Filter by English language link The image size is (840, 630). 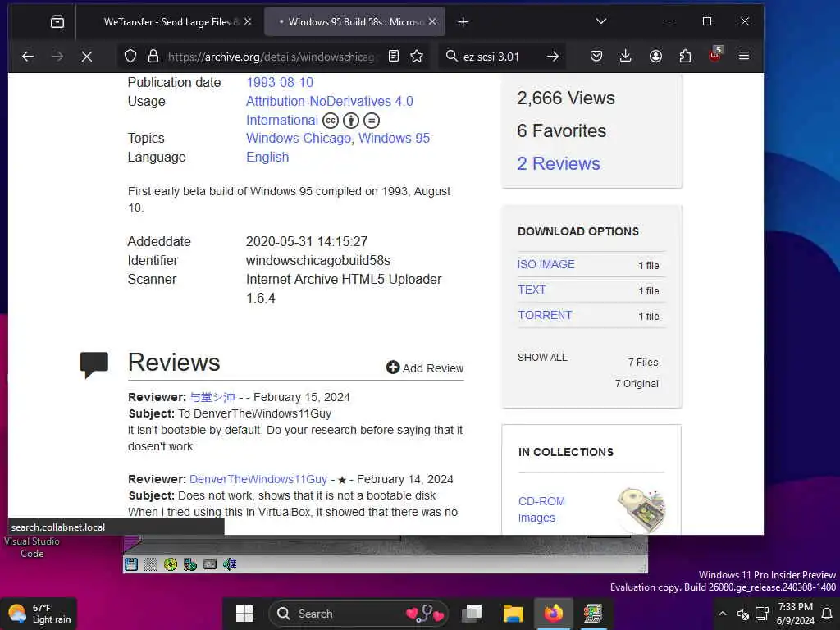pyautogui.click(x=267, y=157)
